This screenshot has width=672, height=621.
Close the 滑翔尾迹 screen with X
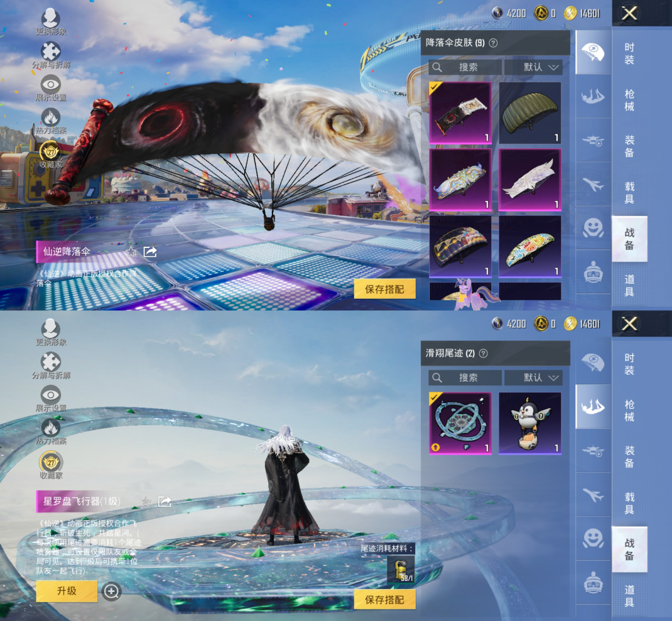point(629,323)
